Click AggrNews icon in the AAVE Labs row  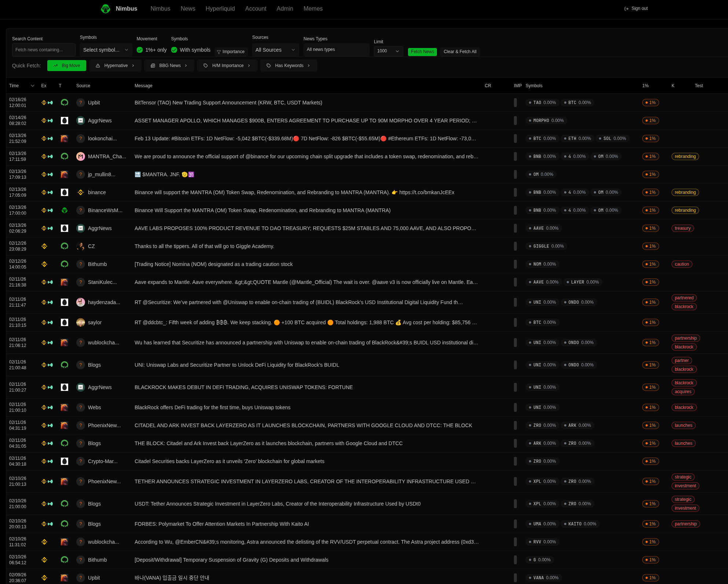pos(81,228)
